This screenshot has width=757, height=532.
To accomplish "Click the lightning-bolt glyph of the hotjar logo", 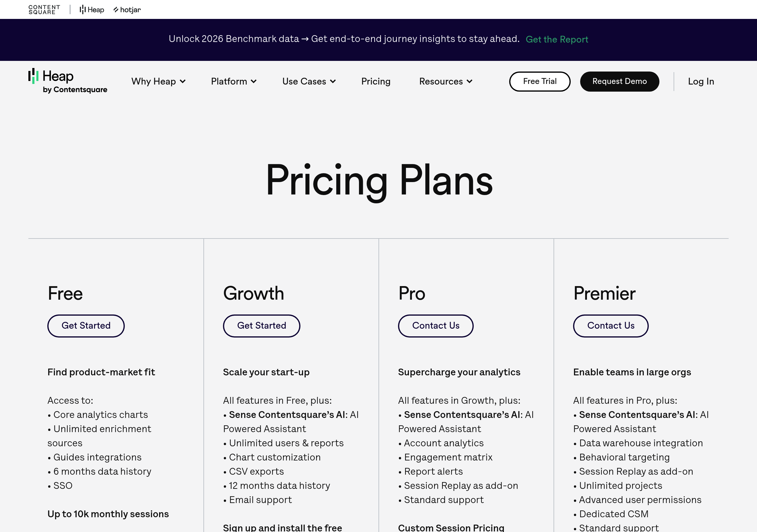I will (116, 10).
